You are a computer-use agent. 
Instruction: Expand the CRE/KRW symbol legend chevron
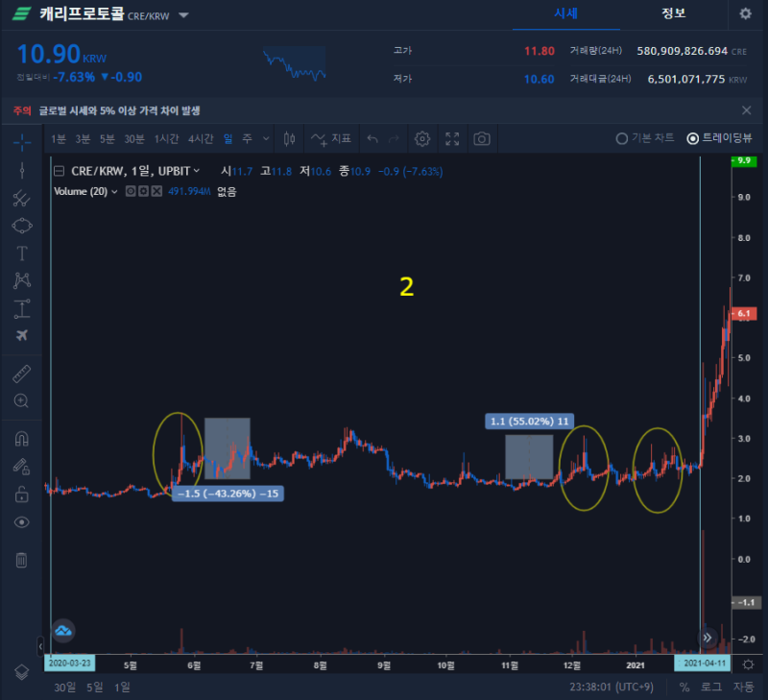pos(197,171)
